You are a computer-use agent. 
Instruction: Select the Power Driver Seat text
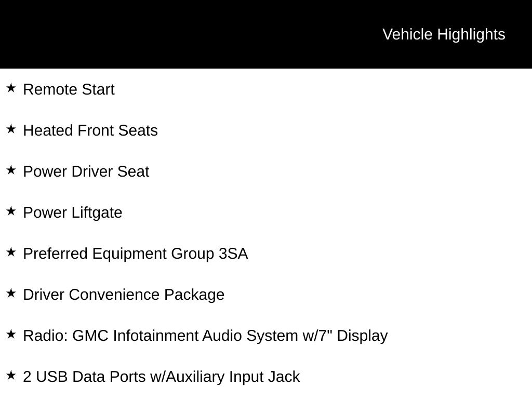[86, 171]
